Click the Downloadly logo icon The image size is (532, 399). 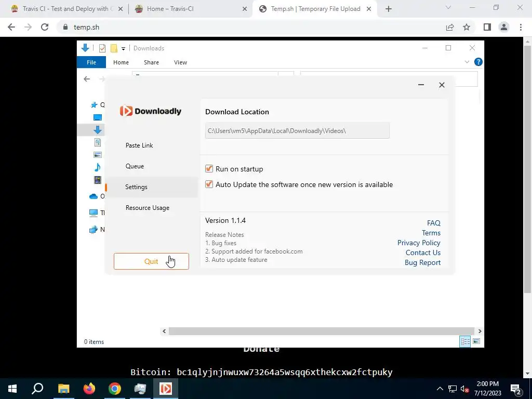click(126, 111)
